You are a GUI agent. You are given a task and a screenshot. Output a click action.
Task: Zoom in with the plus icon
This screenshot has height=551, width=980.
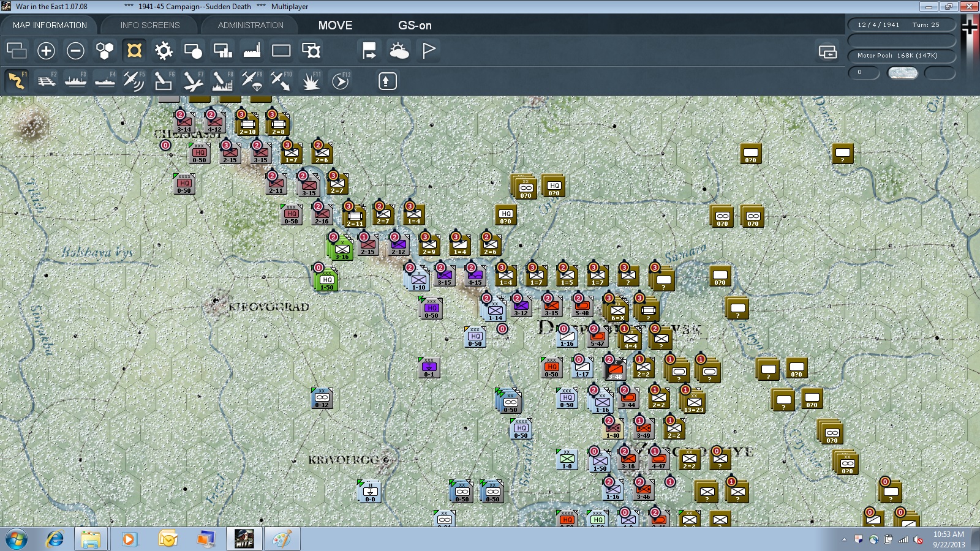[x=46, y=51]
